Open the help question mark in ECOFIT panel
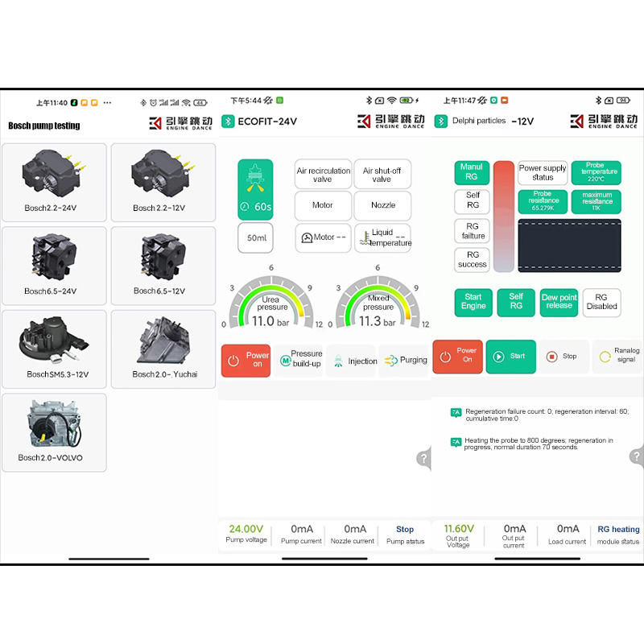 tap(424, 458)
